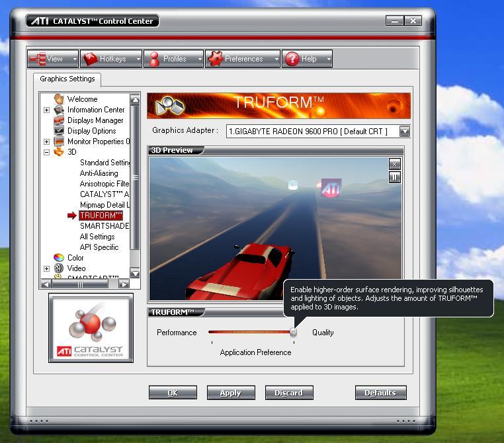Click the tree vertical scrollbar thumb

click(136, 177)
